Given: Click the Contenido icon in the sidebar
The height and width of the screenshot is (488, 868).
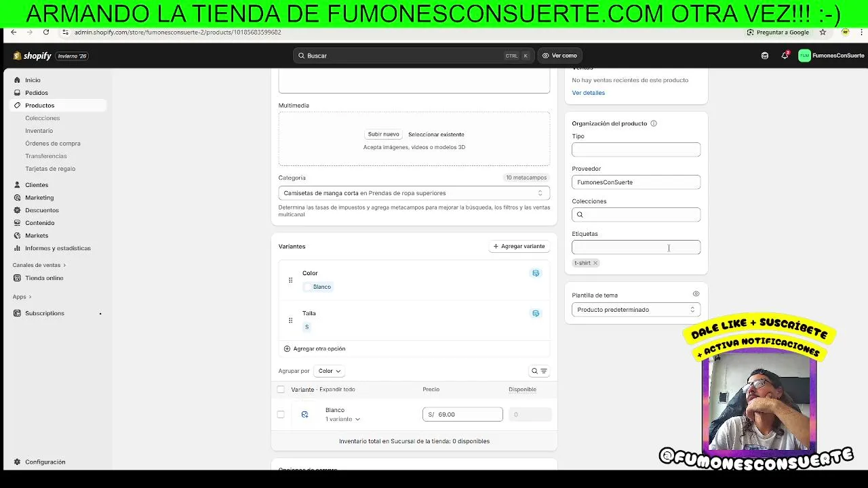Looking at the screenshot, I should (18, 223).
